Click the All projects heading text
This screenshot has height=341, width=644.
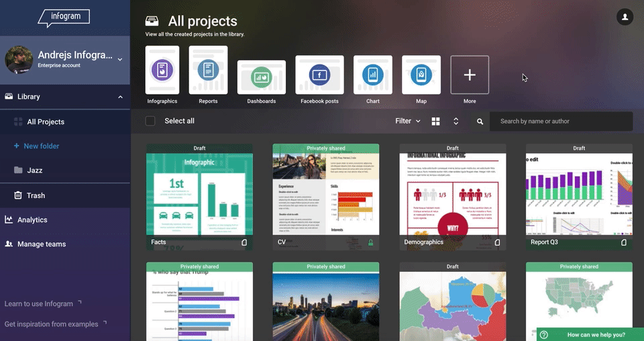click(x=203, y=21)
